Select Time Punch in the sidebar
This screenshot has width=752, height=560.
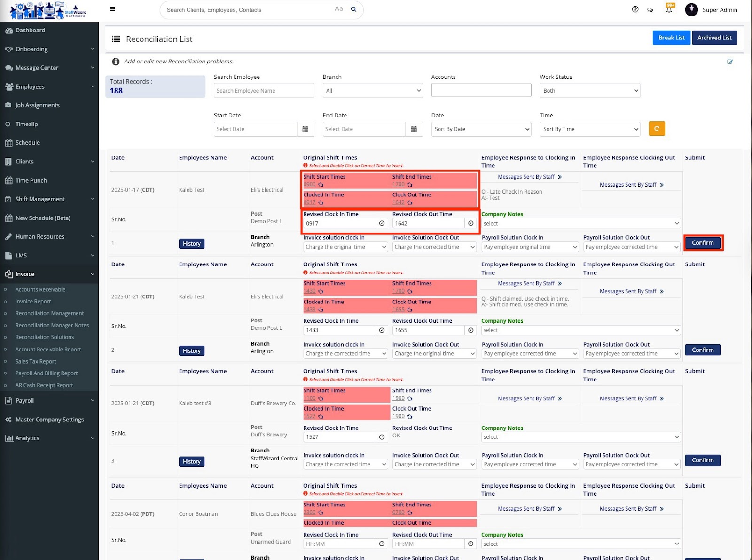[x=31, y=180]
